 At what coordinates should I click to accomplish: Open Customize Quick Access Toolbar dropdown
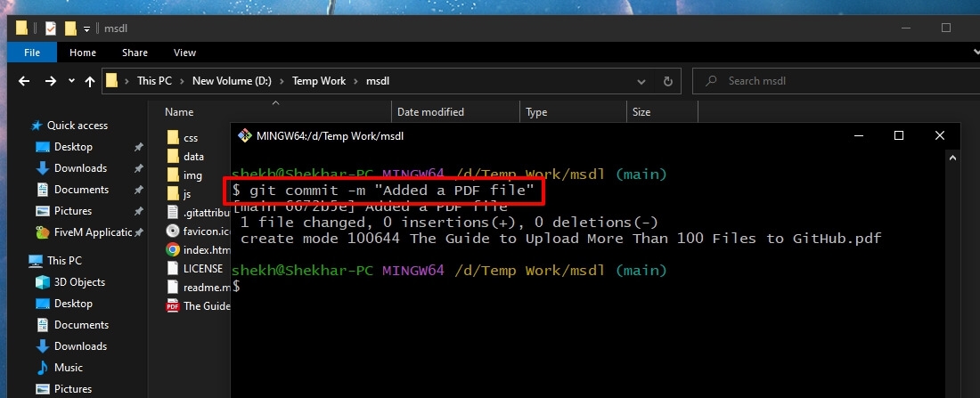tap(86, 28)
